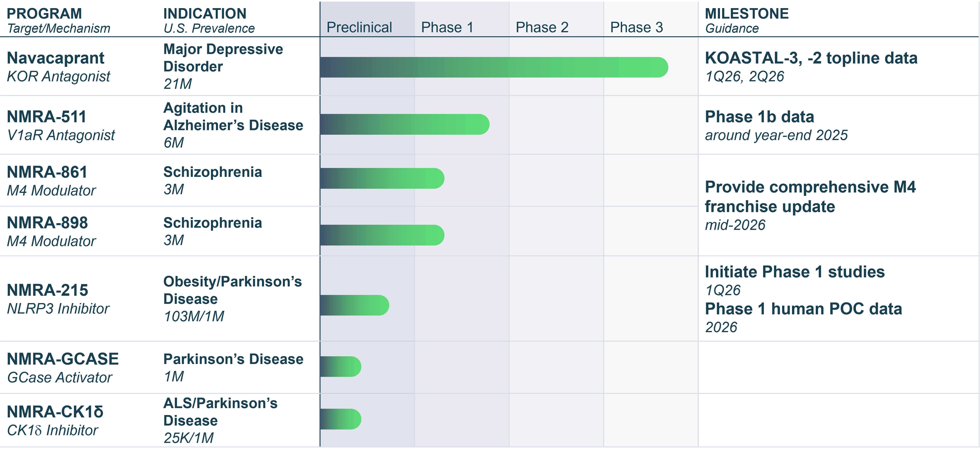Select the Phase 1b data milestone text
This screenshot has width=980, height=455.
(x=759, y=117)
